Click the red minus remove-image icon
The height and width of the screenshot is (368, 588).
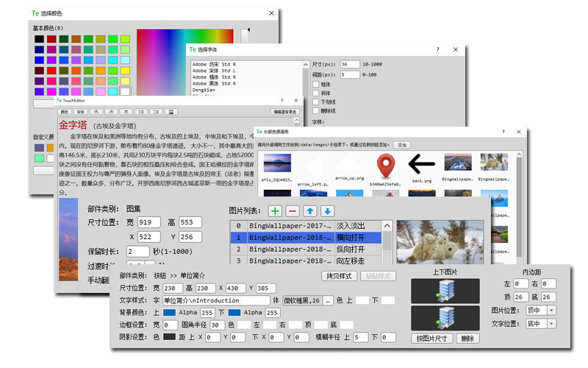[292, 211]
